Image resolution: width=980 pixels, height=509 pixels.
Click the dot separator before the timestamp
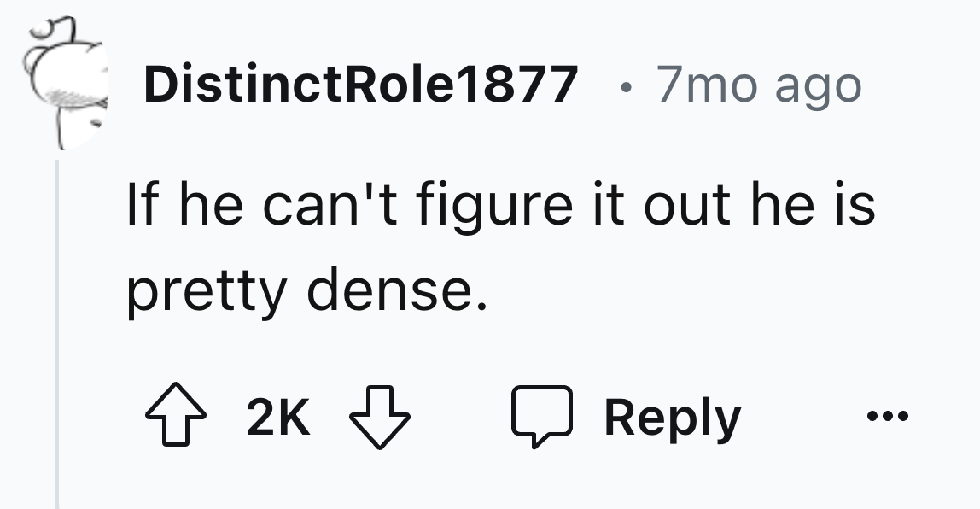(x=625, y=86)
